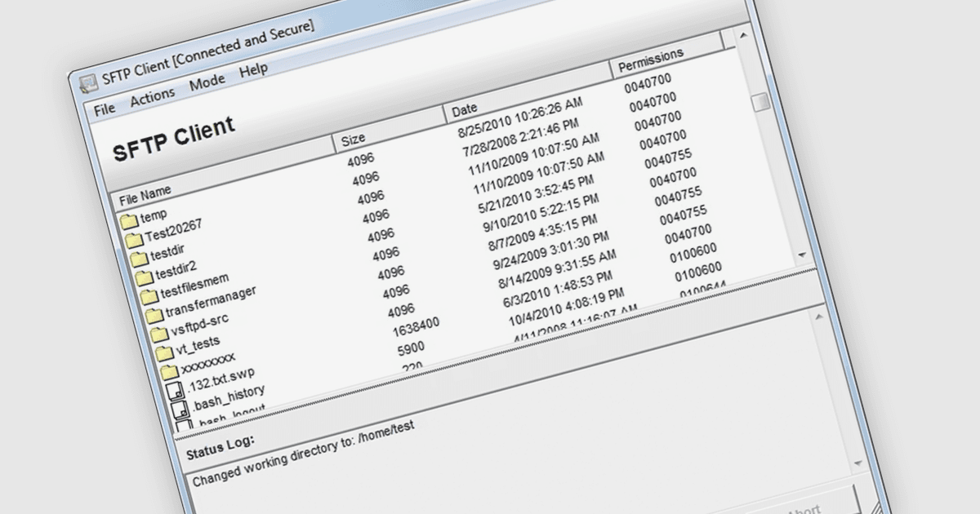Click the 'Changed working directory to: /home/test' log entry
Screen dimensions: 980x514
point(303,454)
